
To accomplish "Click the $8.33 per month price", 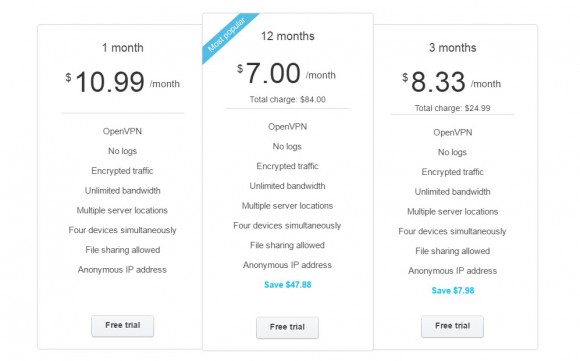I will tap(452, 82).
